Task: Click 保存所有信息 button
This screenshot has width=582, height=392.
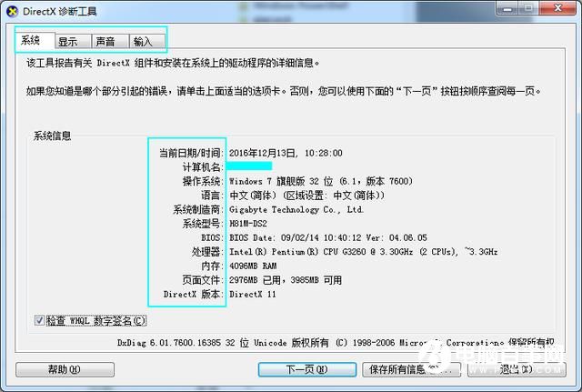Action: tap(411, 369)
